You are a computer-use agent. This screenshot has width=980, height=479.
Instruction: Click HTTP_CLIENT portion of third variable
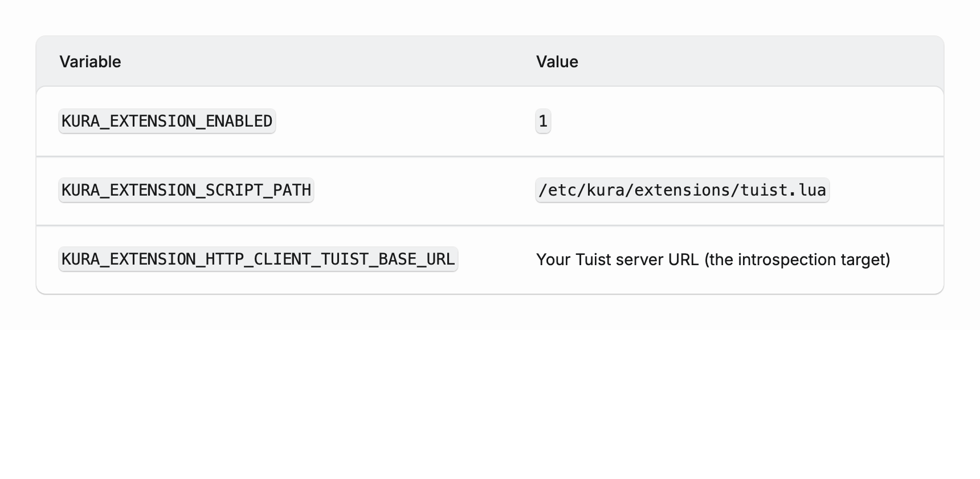pos(258,259)
